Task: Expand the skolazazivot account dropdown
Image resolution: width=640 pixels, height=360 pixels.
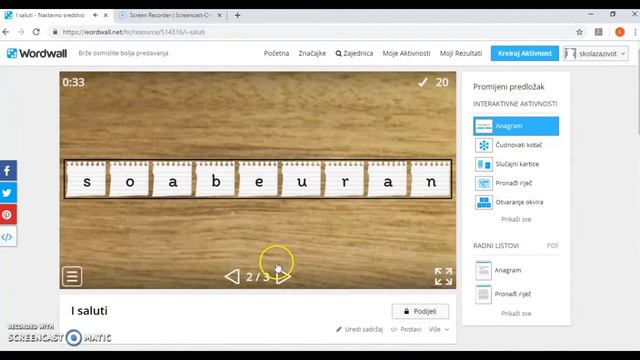Action: click(596, 53)
